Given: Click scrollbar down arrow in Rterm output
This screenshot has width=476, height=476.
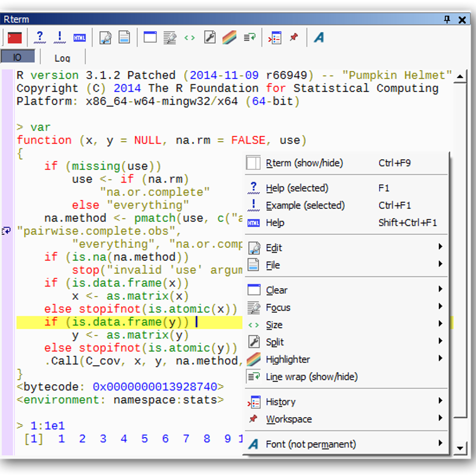Looking at the screenshot, I should (460, 448).
